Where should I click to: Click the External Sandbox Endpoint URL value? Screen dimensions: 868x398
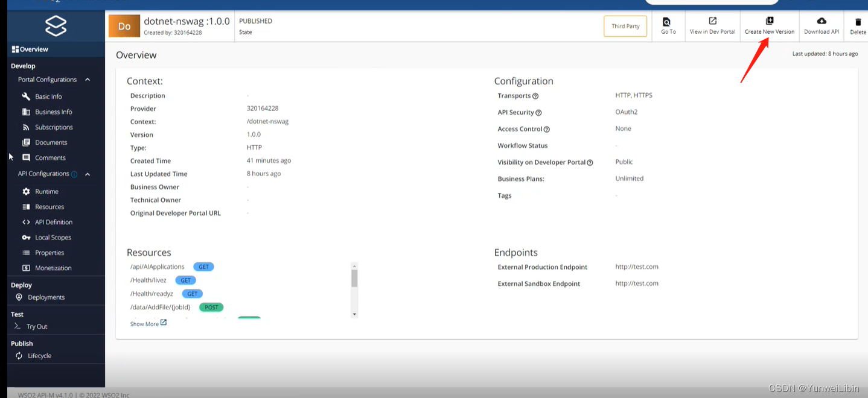tap(637, 283)
